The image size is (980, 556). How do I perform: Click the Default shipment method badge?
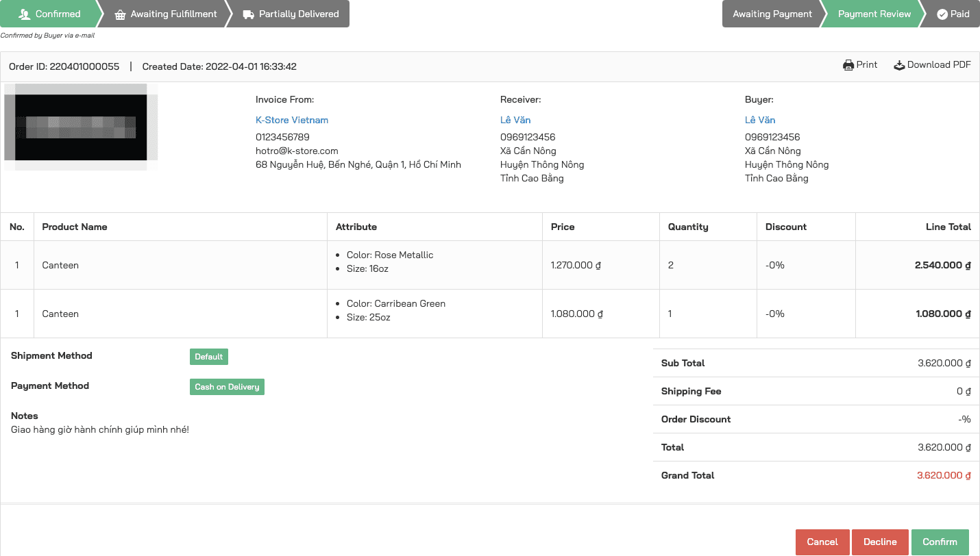pyautogui.click(x=208, y=357)
